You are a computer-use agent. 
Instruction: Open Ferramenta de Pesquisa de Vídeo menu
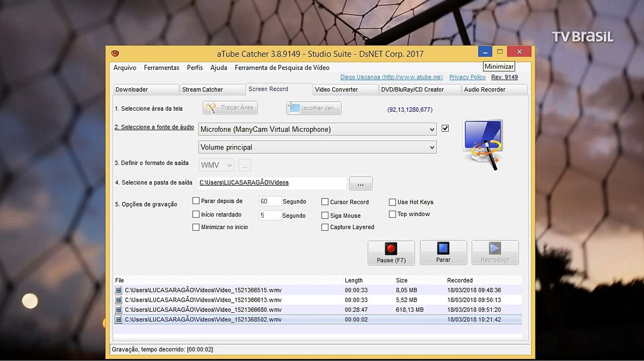point(282,68)
